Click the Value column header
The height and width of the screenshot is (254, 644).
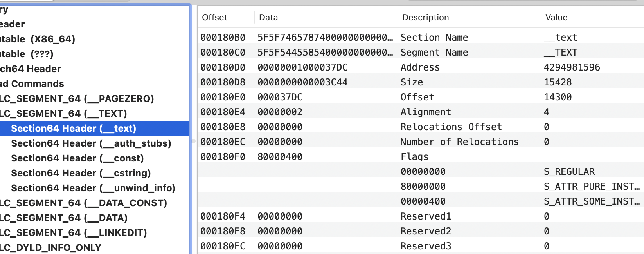click(x=556, y=18)
